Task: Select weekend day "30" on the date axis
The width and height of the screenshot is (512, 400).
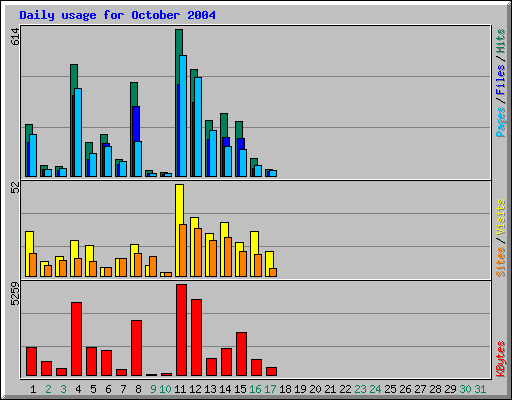Action: [465, 389]
